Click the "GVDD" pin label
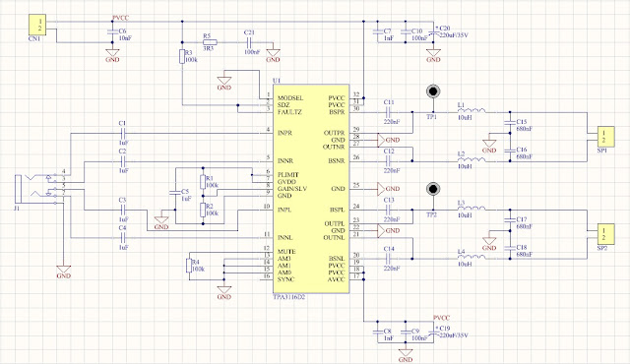The image size is (630, 364). (x=286, y=182)
